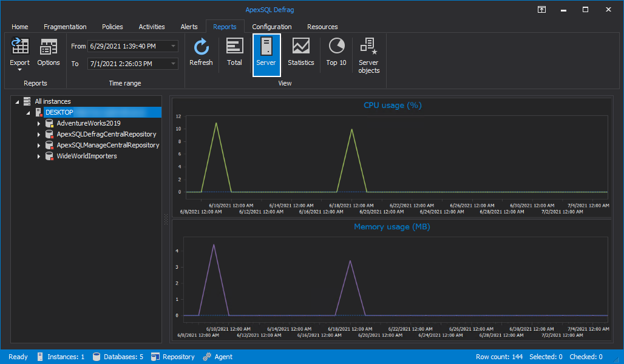Click the Databases status bar icon
624x364 pixels.
click(x=97, y=357)
